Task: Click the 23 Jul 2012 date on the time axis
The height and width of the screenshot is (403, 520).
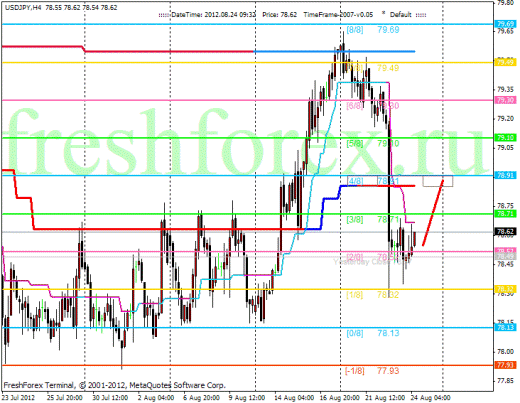Action: point(18,398)
